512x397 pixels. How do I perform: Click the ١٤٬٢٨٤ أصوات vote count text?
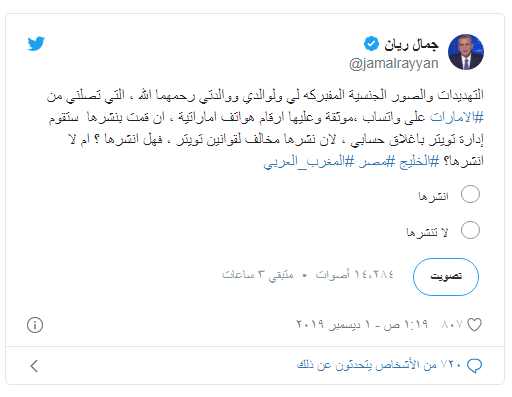(355, 274)
